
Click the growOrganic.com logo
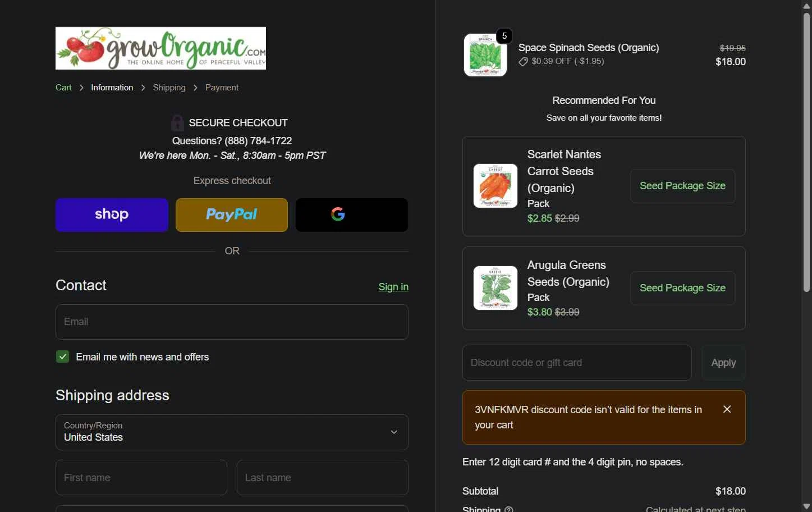(x=160, y=48)
